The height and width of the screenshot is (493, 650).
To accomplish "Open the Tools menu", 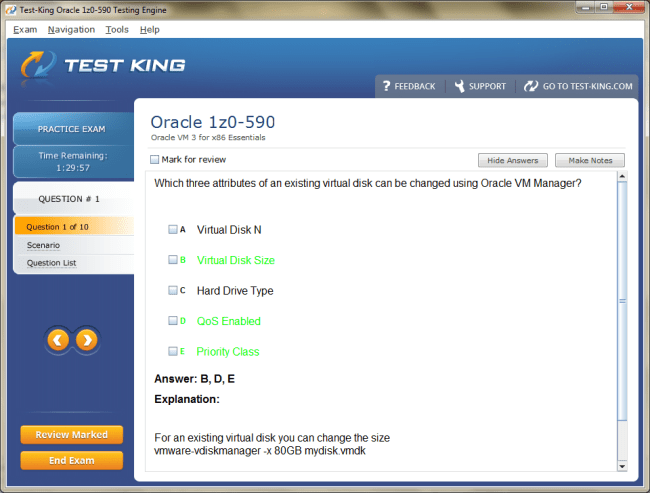I will coord(117,29).
